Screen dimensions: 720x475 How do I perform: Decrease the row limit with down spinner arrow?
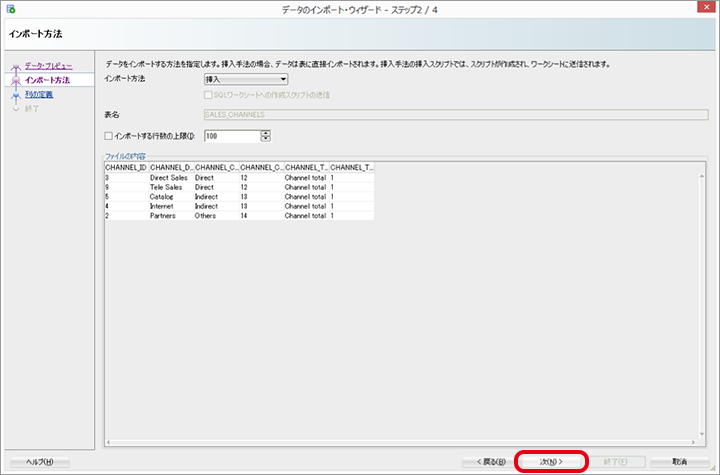[x=266, y=139]
